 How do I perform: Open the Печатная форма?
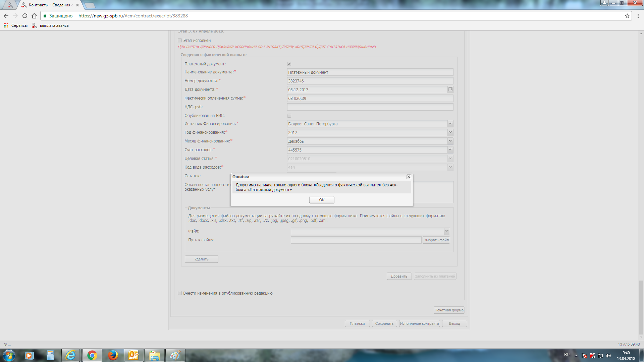(449, 310)
